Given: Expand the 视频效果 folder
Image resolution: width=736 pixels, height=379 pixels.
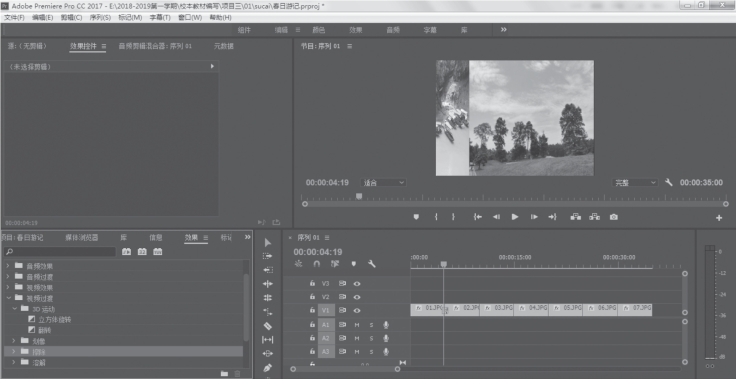Looking at the screenshot, I should [x=8, y=287].
